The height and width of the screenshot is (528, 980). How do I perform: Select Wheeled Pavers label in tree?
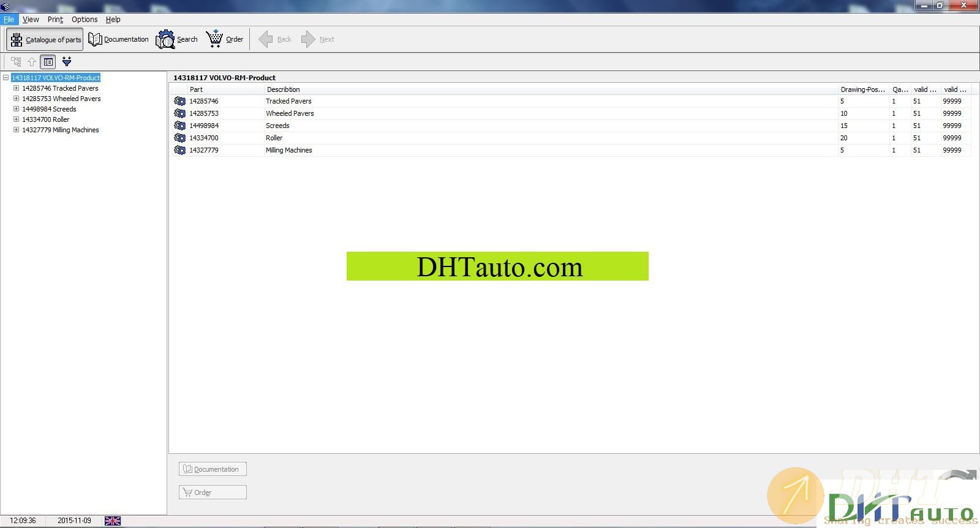61,99
